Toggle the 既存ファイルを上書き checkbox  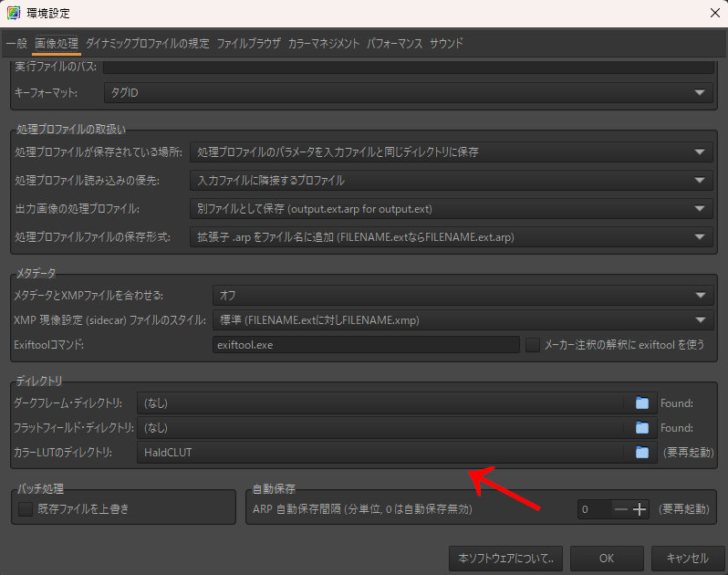tap(26, 509)
